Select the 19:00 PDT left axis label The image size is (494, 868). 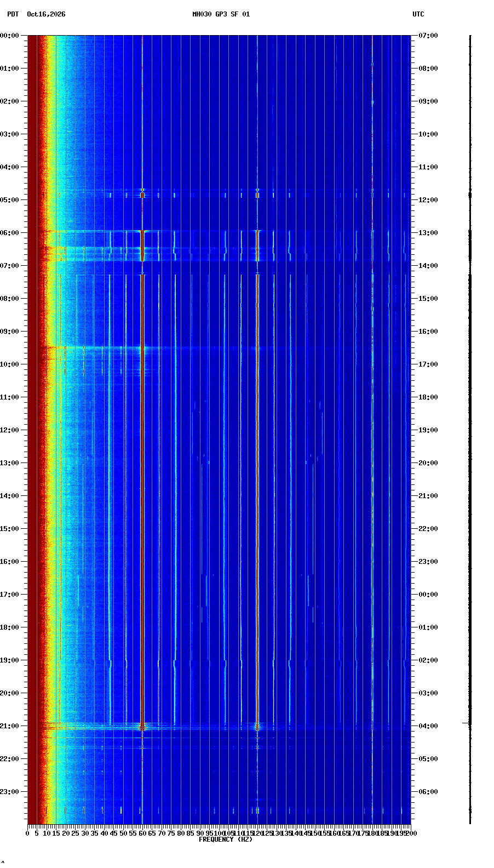coord(9,660)
